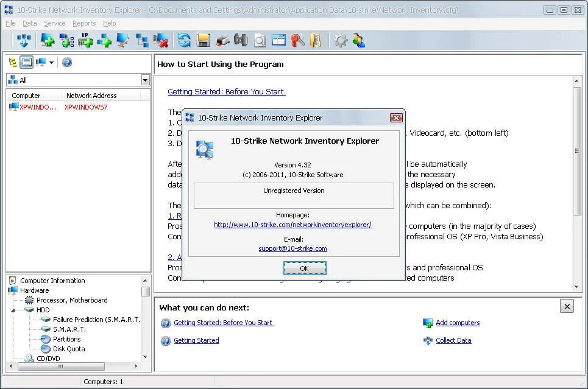Toggle the list view icon in left panel
This screenshot has width=588, height=389.
pos(26,62)
